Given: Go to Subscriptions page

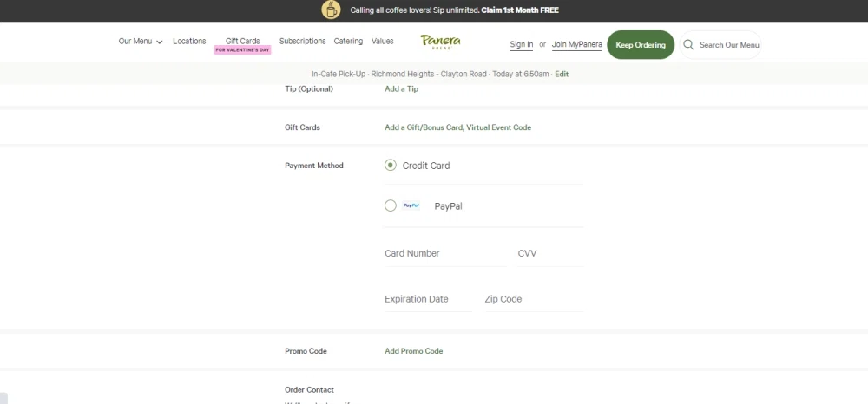Looking at the screenshot, I should [302, 42].
